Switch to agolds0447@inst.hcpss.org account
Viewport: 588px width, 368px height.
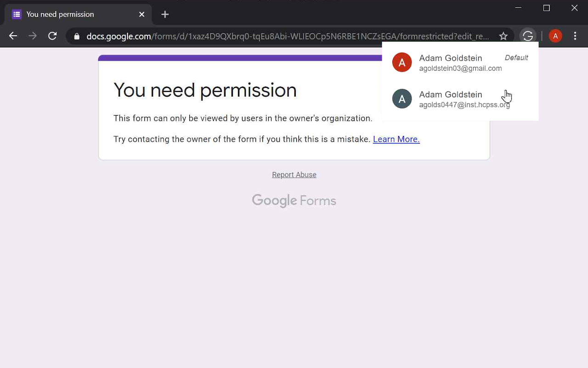coord(460,99)
